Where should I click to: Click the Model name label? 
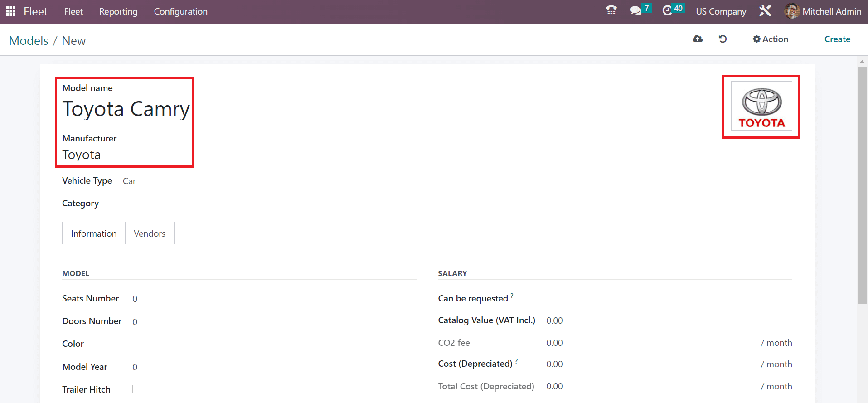point(87,88)
